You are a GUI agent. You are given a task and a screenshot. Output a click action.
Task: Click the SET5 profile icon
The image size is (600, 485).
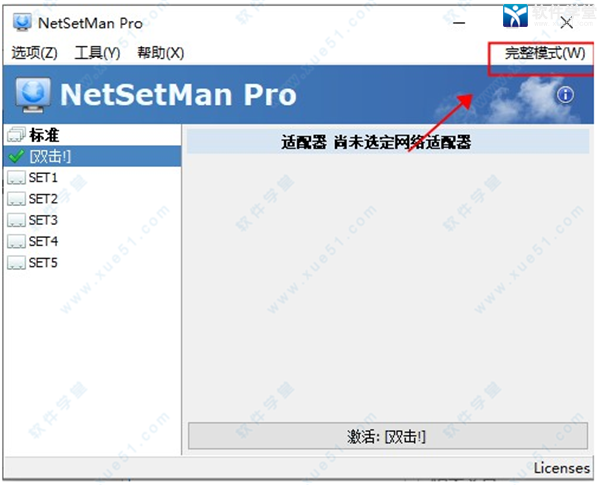coord(16,263)
